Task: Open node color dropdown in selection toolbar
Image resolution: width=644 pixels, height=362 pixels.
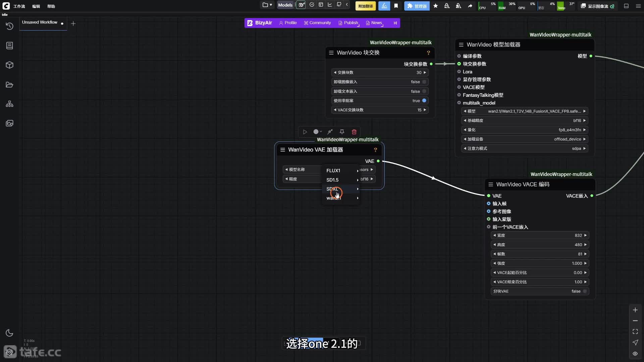Action: (317, 132)
